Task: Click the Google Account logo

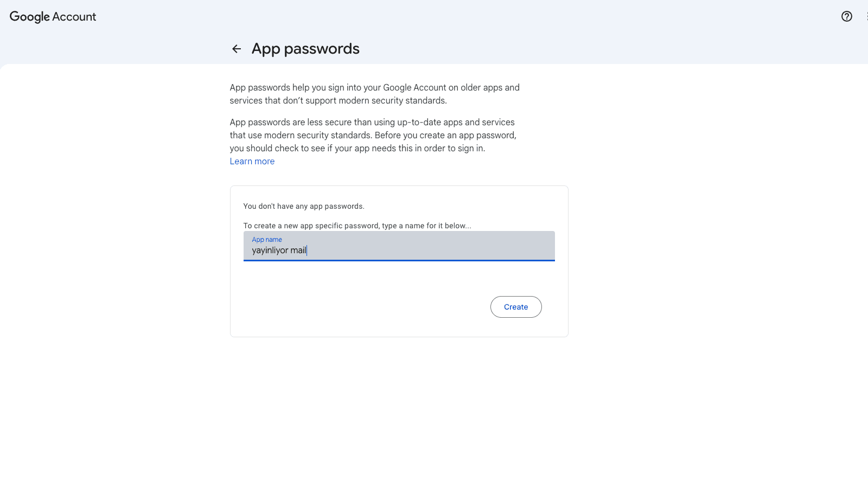Action: pyautogui.click(x=53, y=17)
